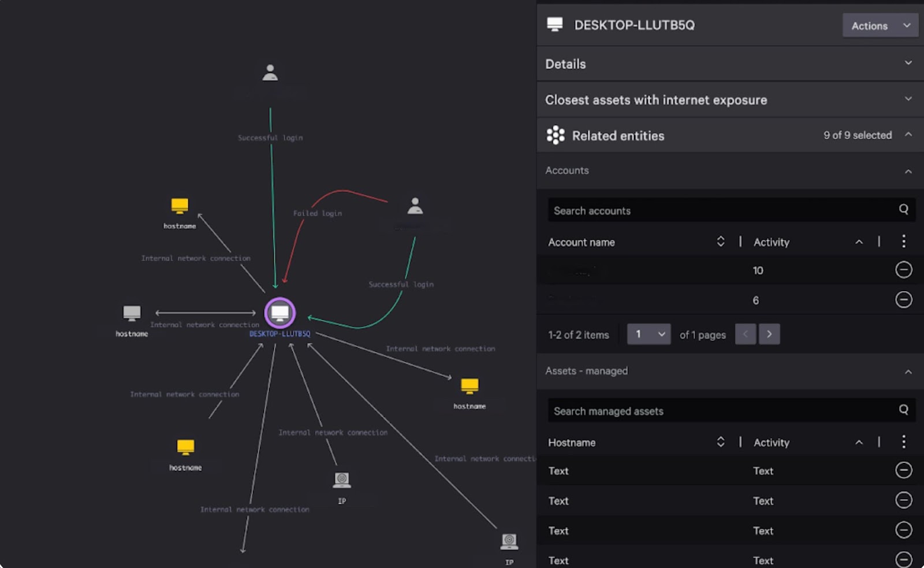Deselect the first managed asset row
The width and height of the screenshot is (924, 568).
tap(903, 470)
